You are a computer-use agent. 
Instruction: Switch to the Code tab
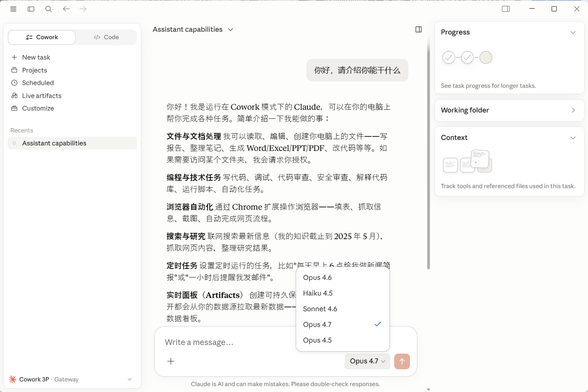click(x=106, y=37)
